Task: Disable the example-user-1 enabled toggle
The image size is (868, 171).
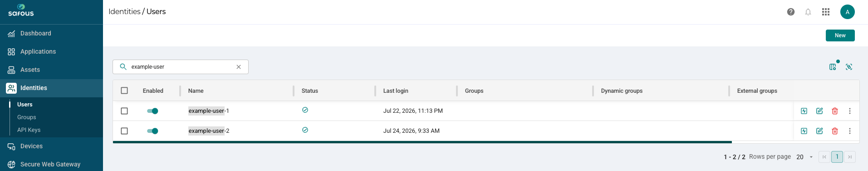Action: coord(152,111)
